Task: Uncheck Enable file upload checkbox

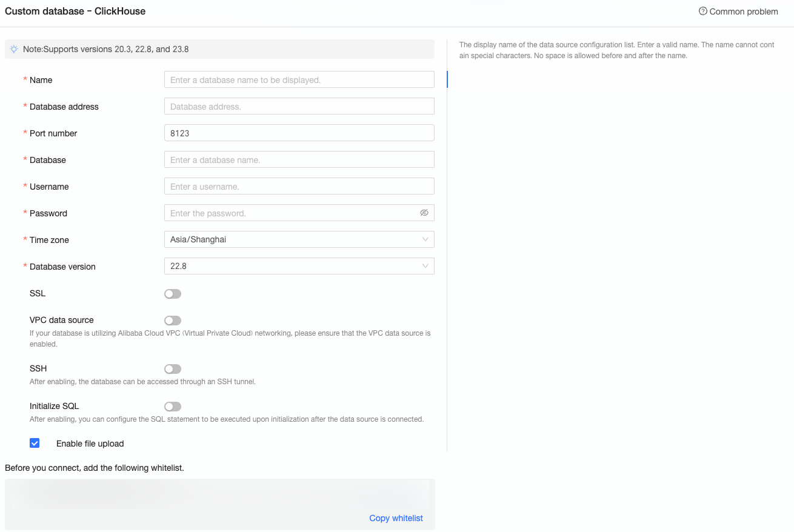Action: (x=35, y=443)
